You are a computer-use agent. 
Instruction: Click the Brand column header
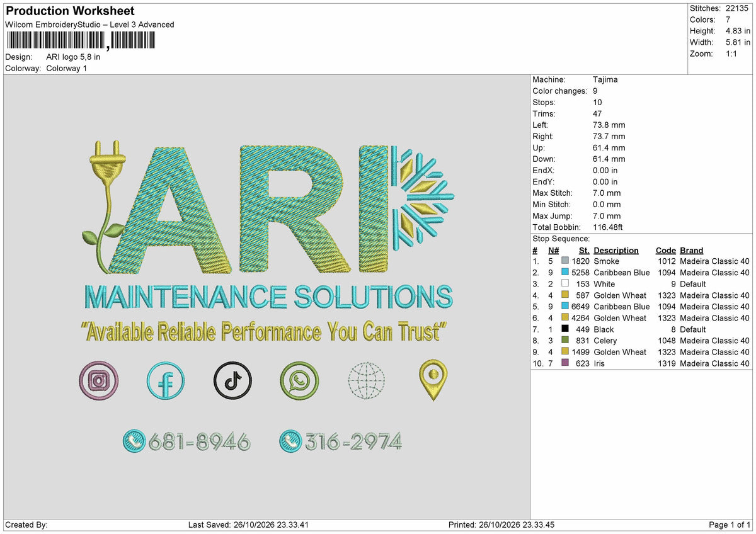(x=691, y=251)
